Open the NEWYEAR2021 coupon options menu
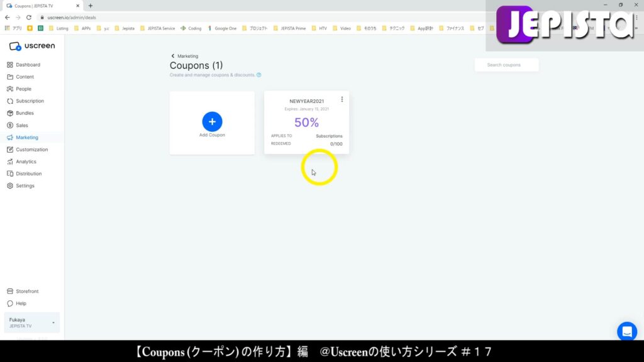The image size is (644, 362). [341, 99]
